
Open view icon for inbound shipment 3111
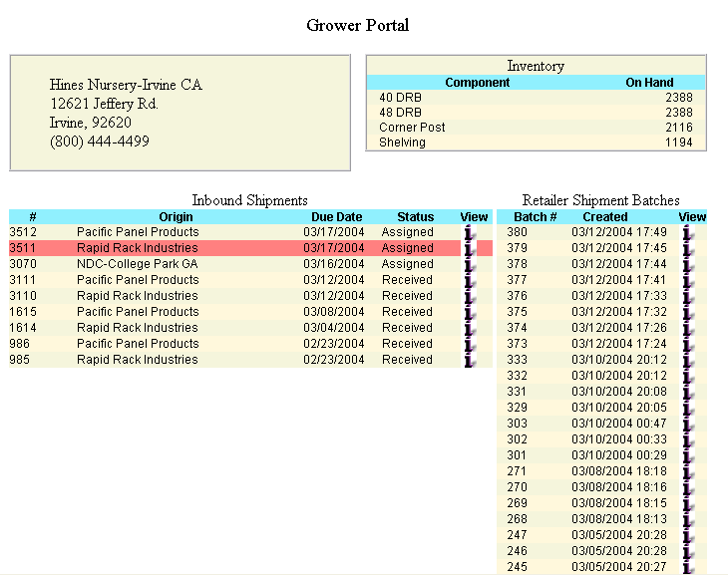coord(470,280)
